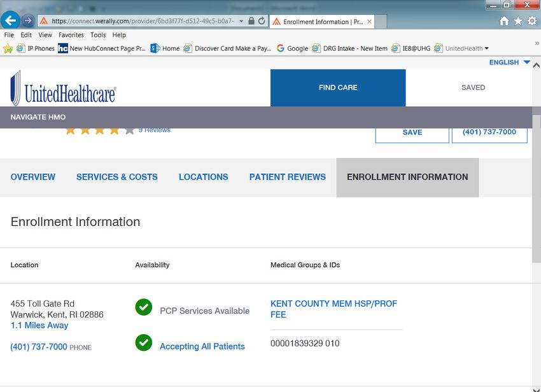
Task: Open the Accepting All Patients link
Action: (x=202, y=346)
